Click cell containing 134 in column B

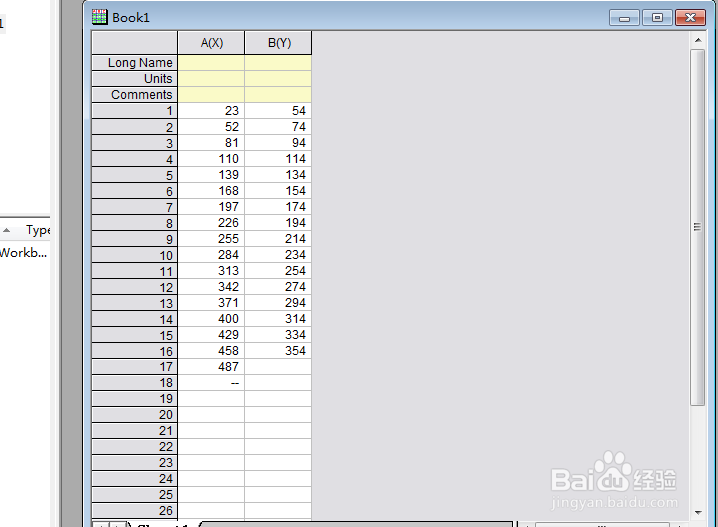pyautogui.click(x=278, y=175)
